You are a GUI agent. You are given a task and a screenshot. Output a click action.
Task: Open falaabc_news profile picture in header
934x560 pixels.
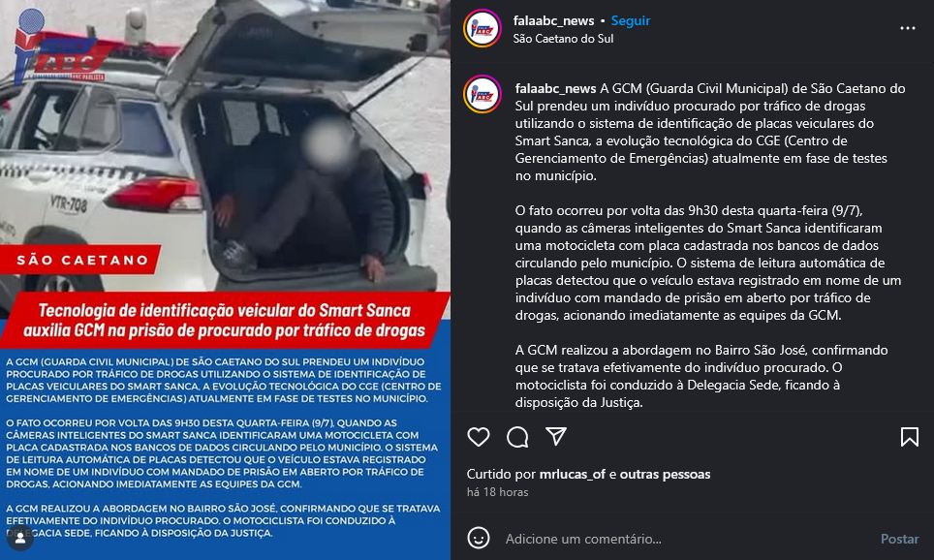pyautogui.click(x=482, y=28)
